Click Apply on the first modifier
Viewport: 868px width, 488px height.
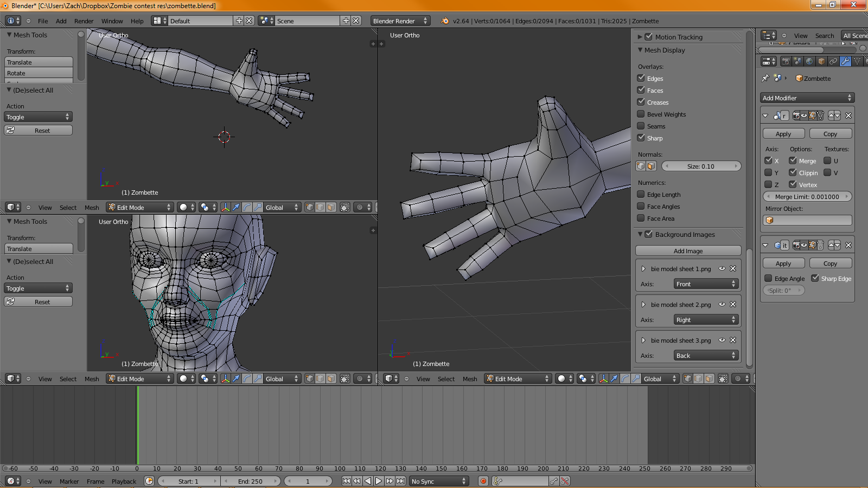[x=783, y=133]
